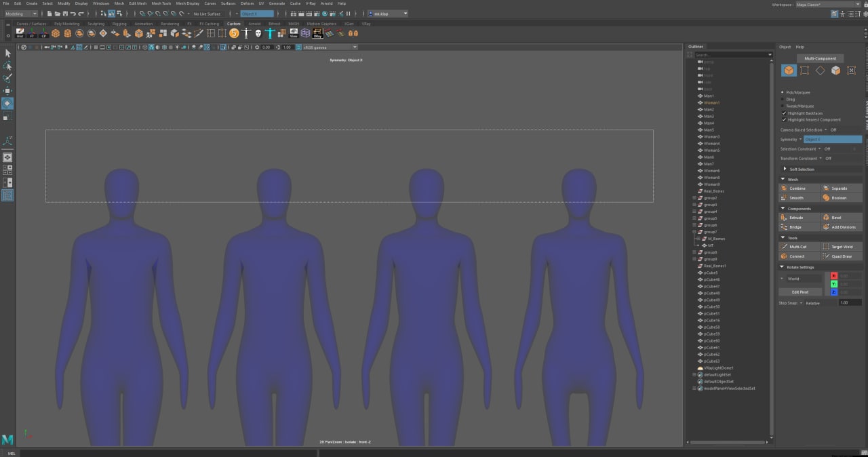868x457 pixels.
Task: Open the Mesh Tools menu
Action: tap(161, 3)
